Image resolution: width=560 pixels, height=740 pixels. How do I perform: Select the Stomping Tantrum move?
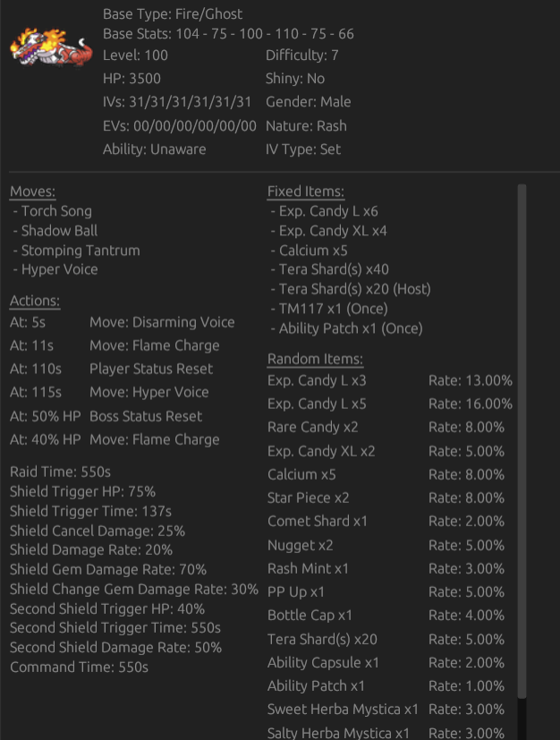pos(81,251)
